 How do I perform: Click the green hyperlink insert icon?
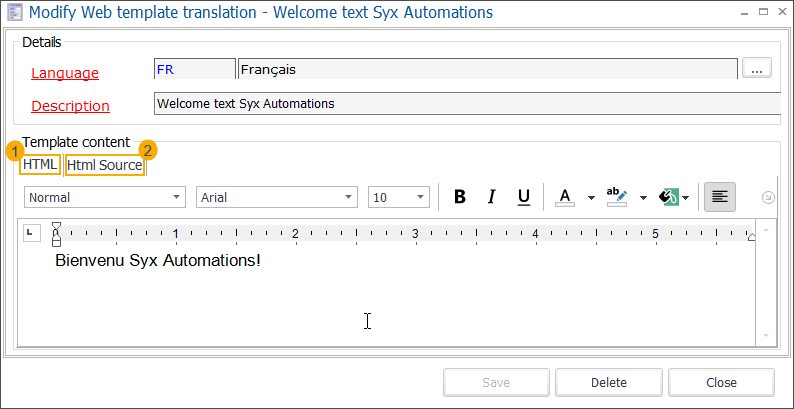[x=669, y=197]
